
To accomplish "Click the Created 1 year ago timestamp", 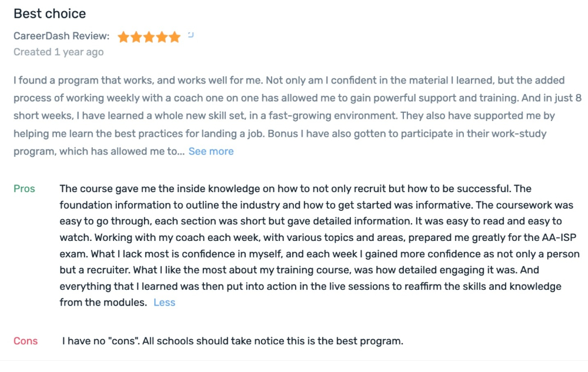I will click(x=58, y=52).
